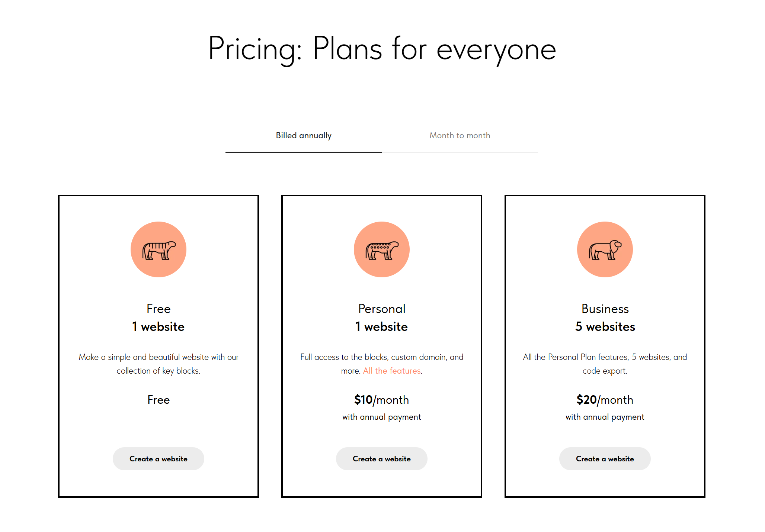Viewport: 765px width, 532px height.
Task: Click the Personal plan title
Action: pos(382,309)
